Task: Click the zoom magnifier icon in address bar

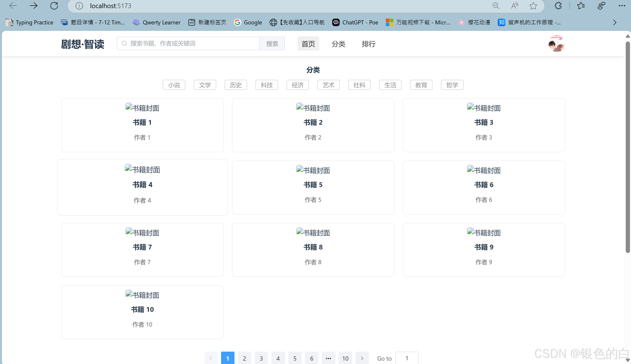Action: pos(496,6)
